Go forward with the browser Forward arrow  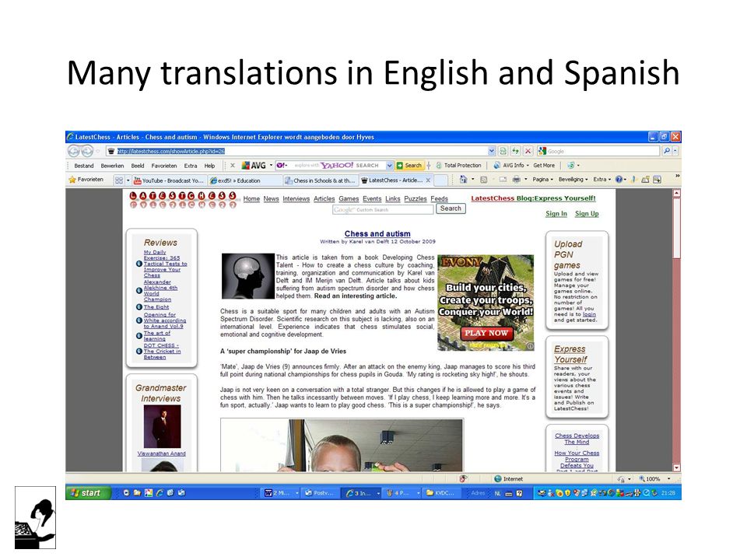tap(86, 152)
